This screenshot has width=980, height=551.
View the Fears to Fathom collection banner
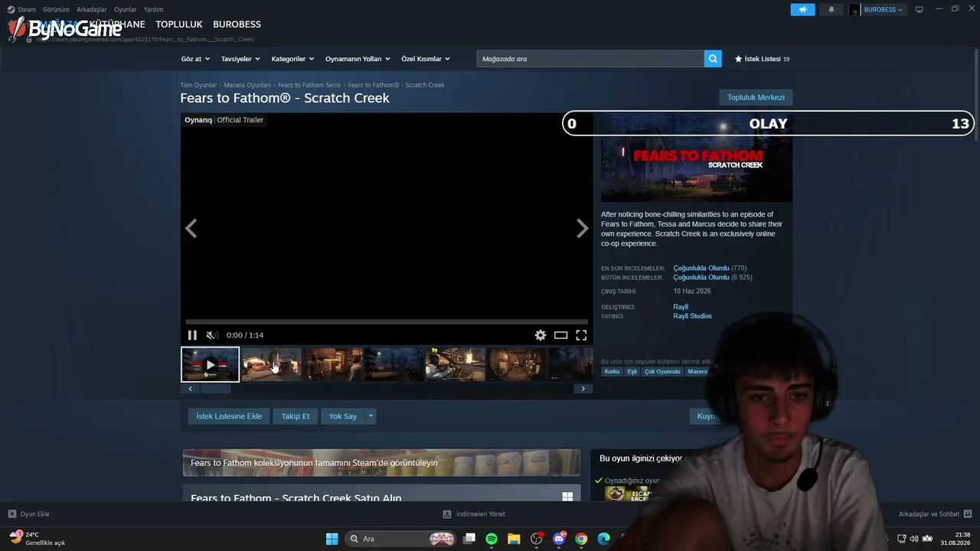(381, 463)
